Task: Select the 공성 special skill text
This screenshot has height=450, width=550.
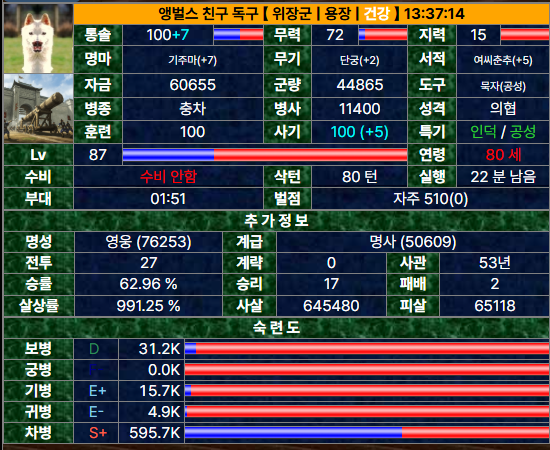Action: (x=523, y=132)
